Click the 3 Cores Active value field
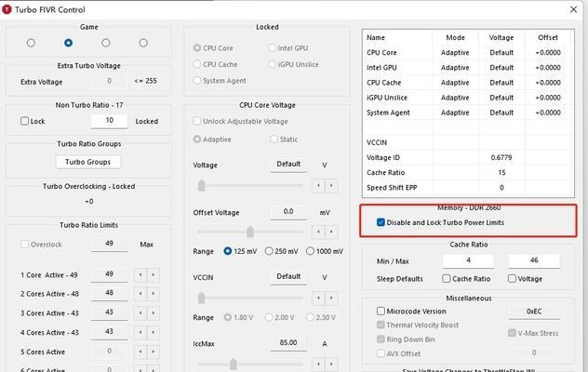 [109, 312]
